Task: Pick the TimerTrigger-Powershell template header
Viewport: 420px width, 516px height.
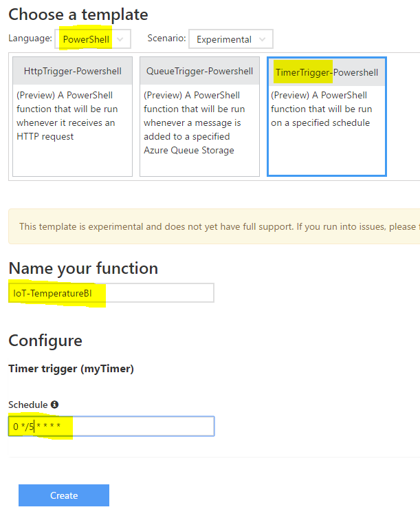Action: [327, 72]
